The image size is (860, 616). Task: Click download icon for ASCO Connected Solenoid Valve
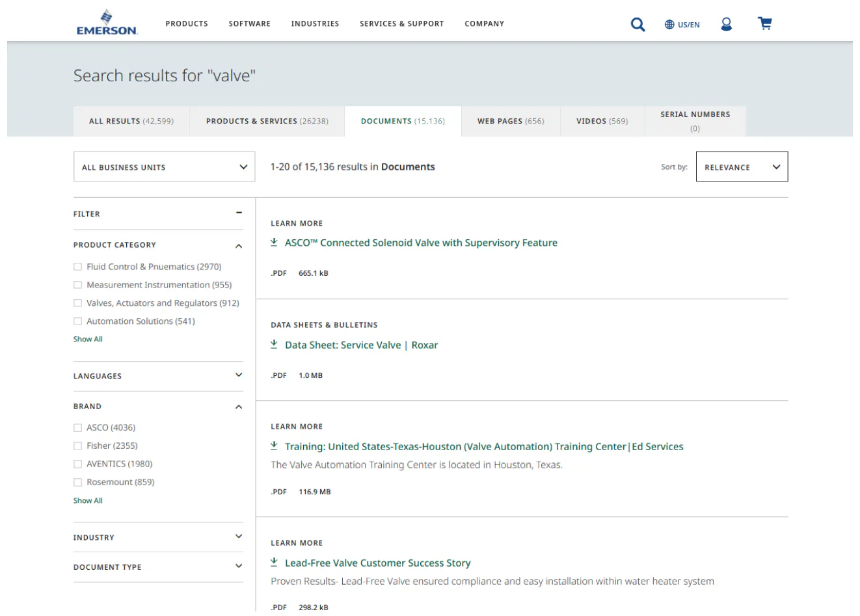point(274,243)
